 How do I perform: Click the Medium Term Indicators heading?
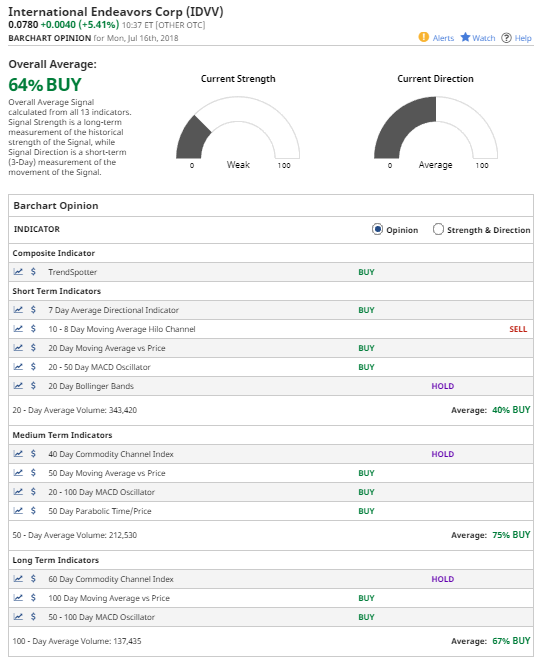point(62,435)
